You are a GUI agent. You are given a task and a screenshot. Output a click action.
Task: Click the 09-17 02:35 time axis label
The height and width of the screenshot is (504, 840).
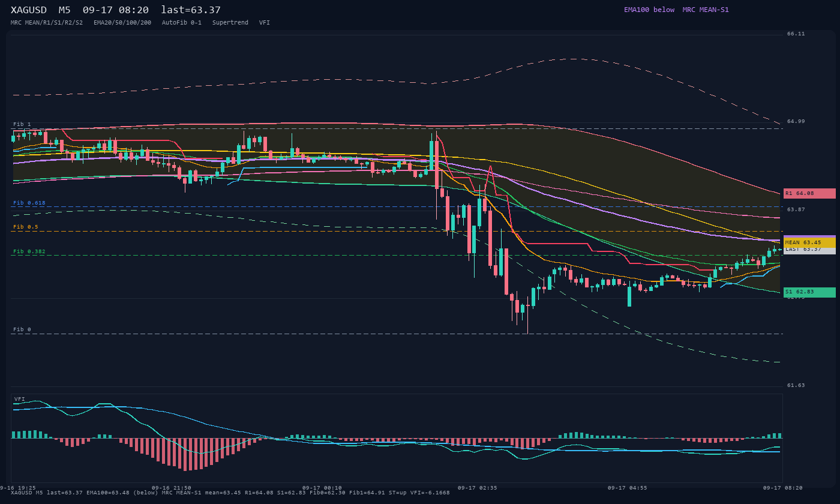pyautogui.click(x=477, y=488)
